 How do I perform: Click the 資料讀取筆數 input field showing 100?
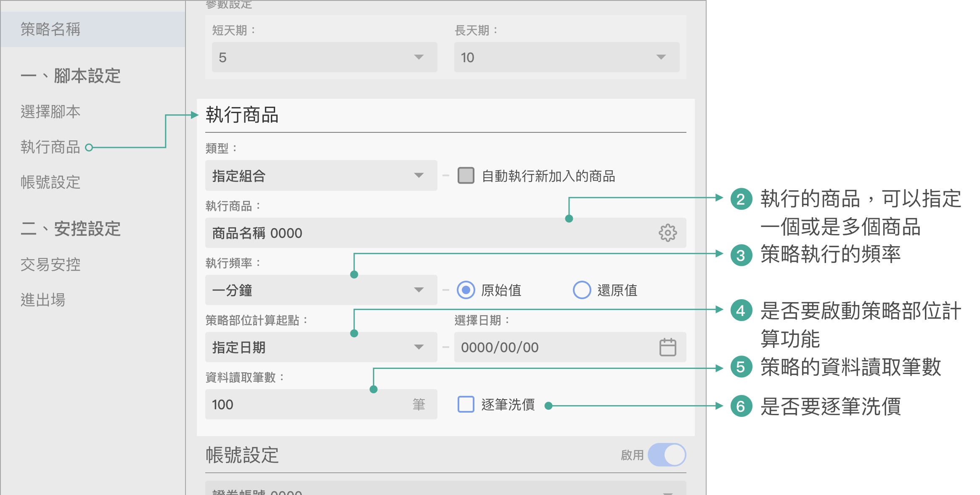pos(307,404)
